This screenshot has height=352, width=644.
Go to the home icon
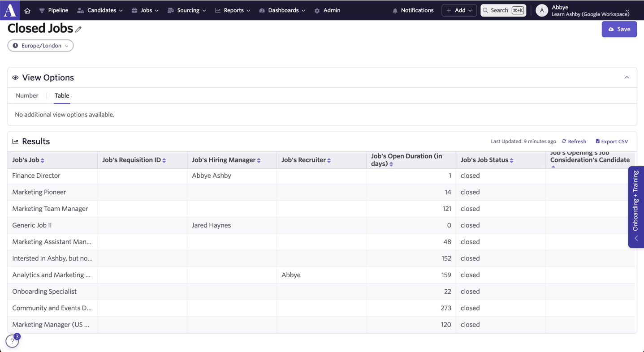click(x=27, y=10)
